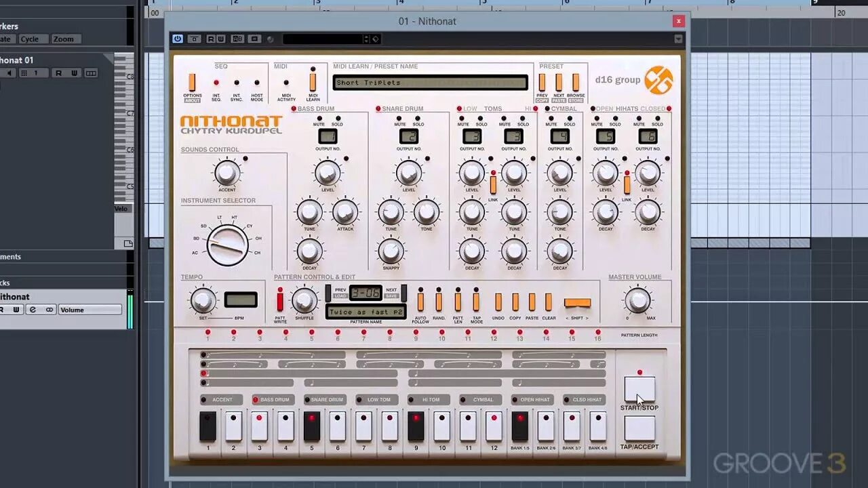Toggle the plugin power/bypass button

coord(178,39)
